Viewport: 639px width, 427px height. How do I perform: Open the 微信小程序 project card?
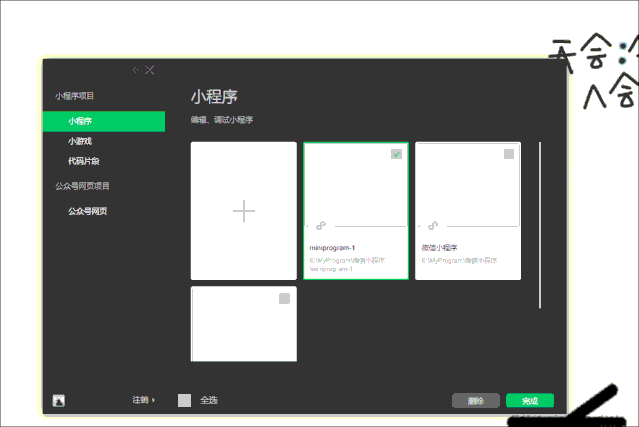468,211
